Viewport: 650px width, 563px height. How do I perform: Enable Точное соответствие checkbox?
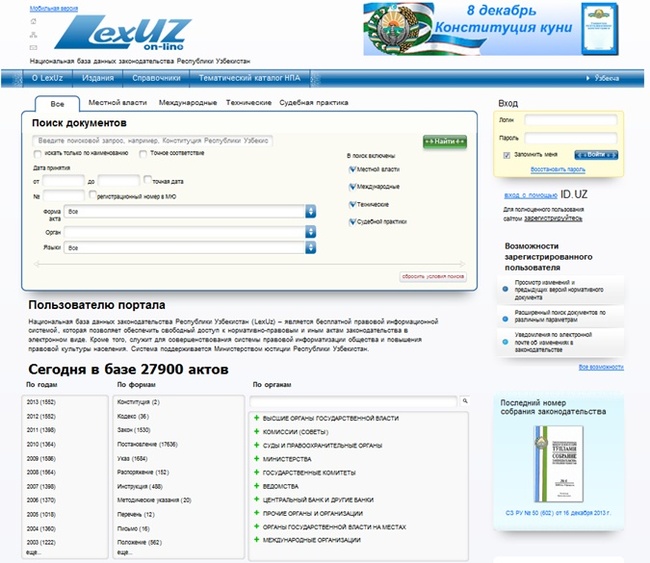pyautogui.click(x=143, y=154)
